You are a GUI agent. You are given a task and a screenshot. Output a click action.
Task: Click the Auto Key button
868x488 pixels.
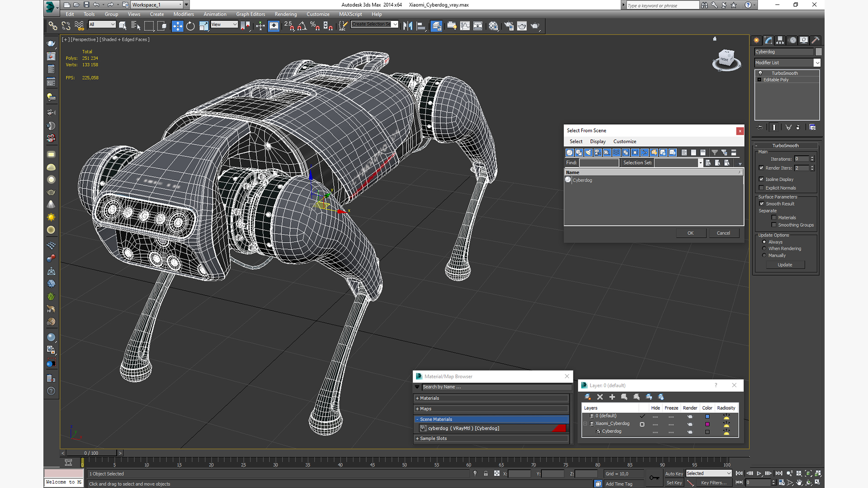coord(674,474)
